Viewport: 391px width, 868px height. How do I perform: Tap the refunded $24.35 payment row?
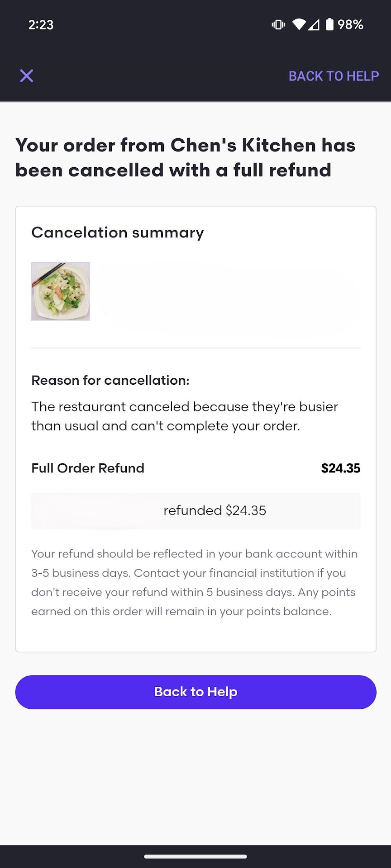click(x=196, y=511)
